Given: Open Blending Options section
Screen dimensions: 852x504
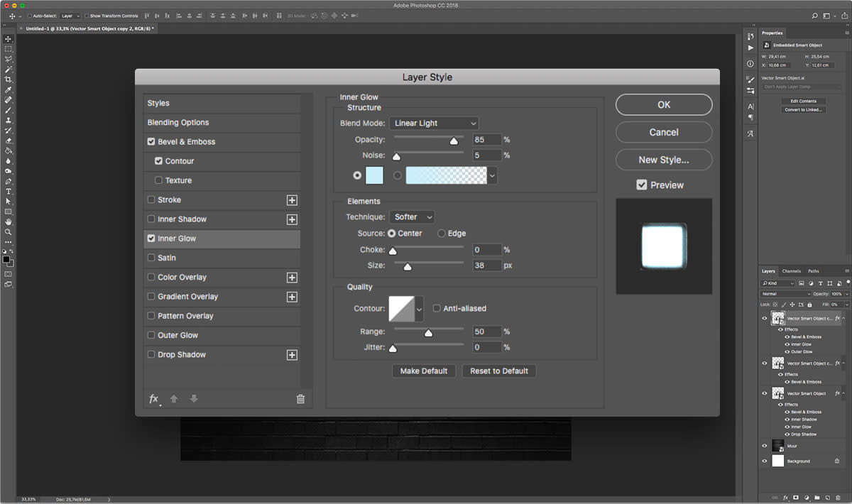Looking at the screenshot, I should [x=222, y=123].
